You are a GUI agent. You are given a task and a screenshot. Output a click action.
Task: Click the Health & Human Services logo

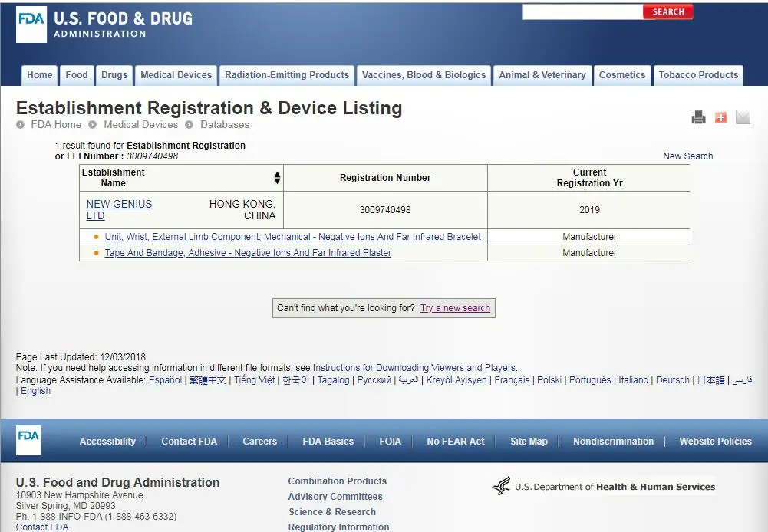tap(604, 486)
